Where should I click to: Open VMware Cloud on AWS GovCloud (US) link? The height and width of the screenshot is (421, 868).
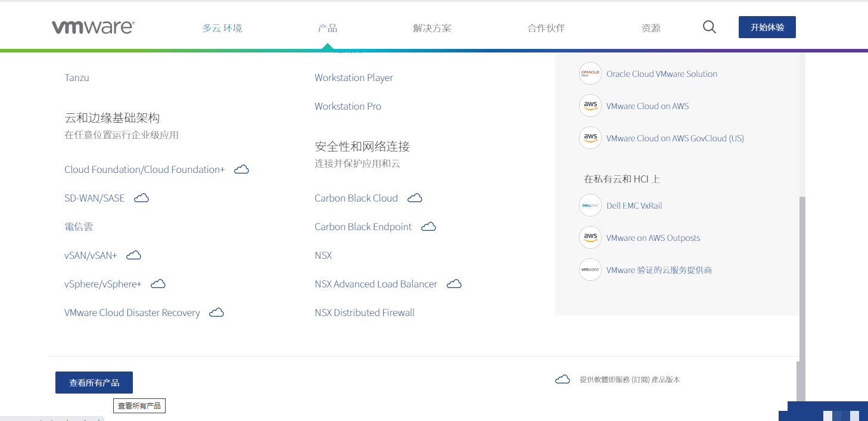click(x=675, y=138)
